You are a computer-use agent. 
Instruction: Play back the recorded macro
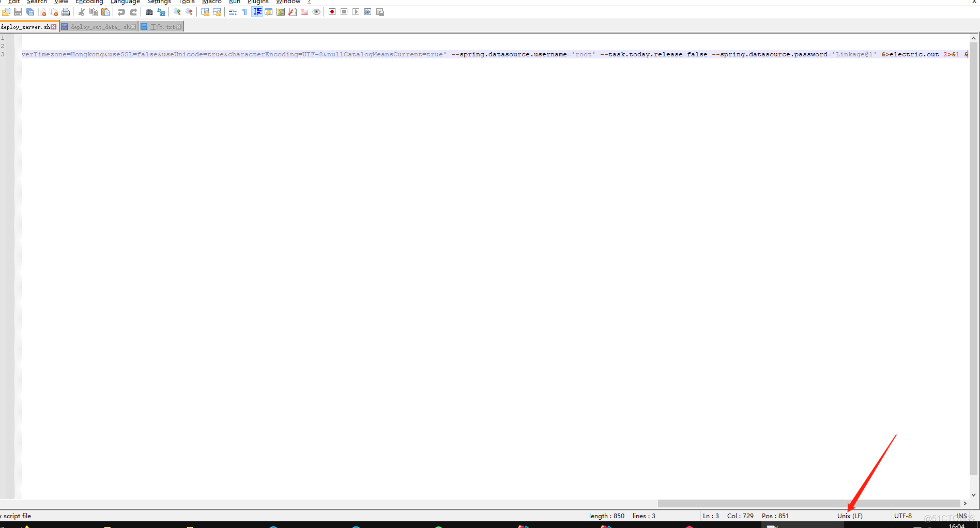(x=356, y=12)
